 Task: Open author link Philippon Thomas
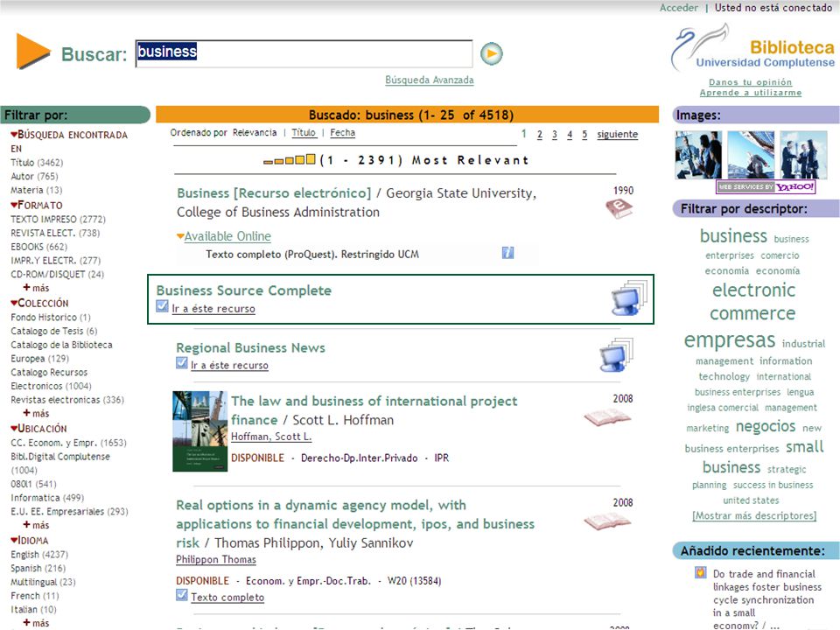click(216, 559)
